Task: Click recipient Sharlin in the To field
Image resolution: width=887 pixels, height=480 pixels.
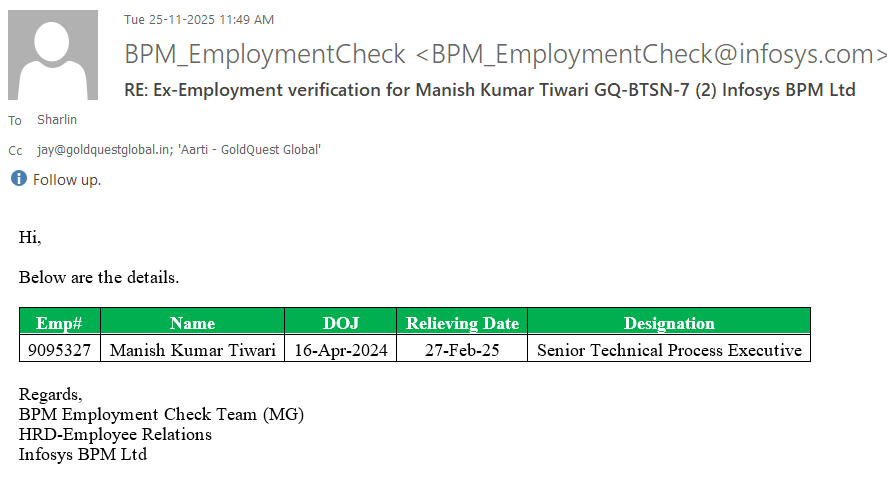Action: pos(57,120)
